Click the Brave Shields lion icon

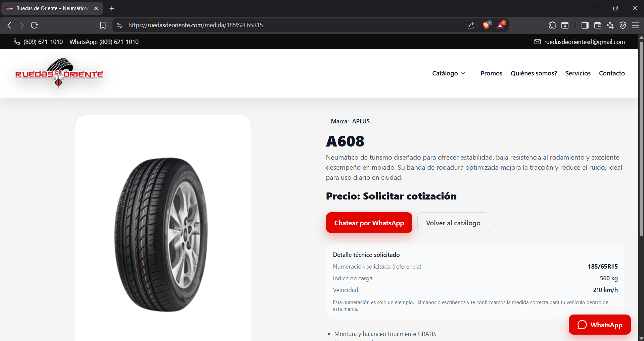click(486, 25)
